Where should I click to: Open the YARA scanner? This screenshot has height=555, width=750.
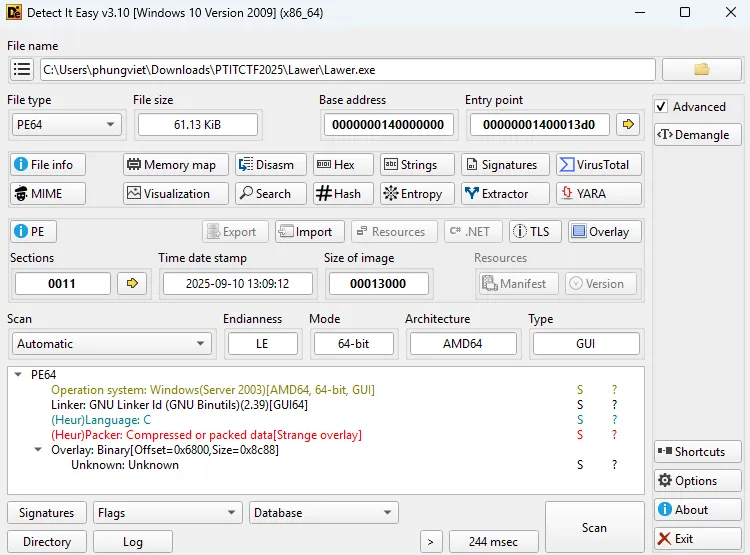(597, 194)
